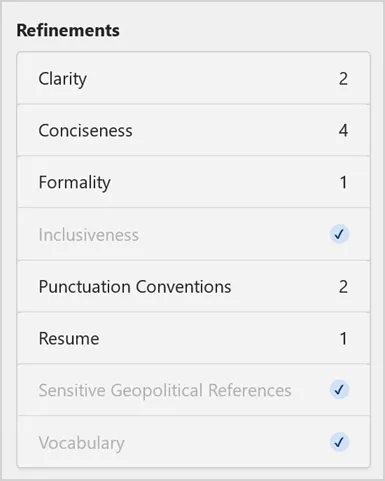This screenshot has width=385, height=481.
Task: Open the Clarity refinement category
Action: (193, 78)
